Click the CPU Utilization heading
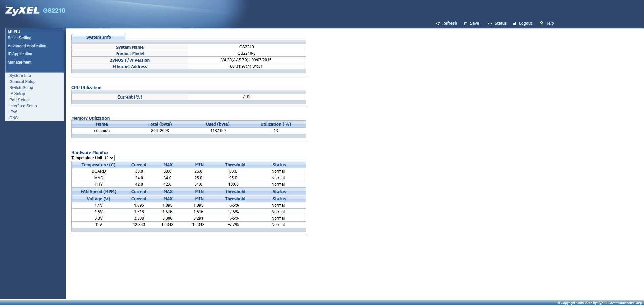The width and height of the screenshot is (644, 307). click(x=86, y=87)
